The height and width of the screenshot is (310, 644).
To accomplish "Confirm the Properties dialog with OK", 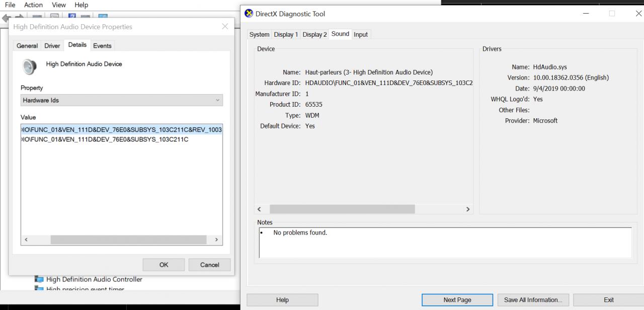I will tap(164, 265).
